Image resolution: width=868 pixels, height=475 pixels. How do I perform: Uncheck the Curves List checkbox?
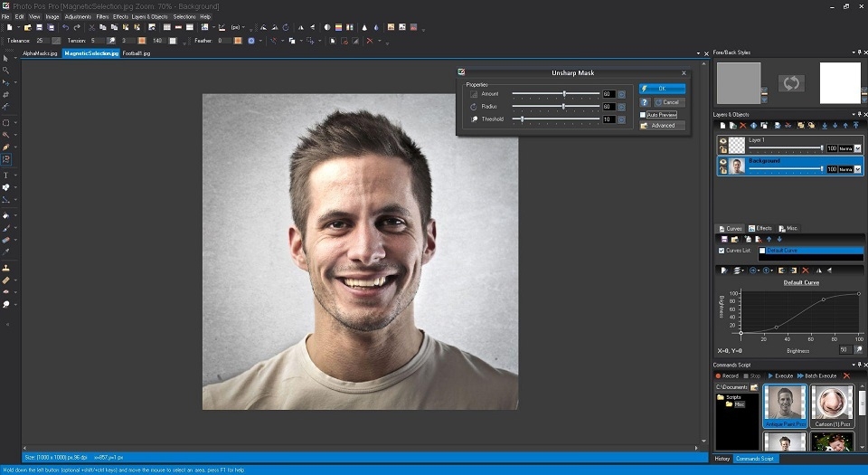pyautogui.click(x=721, y=251)
